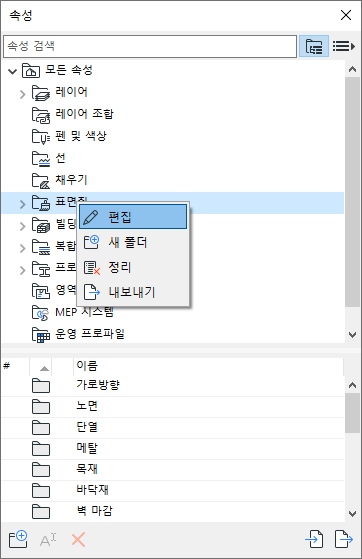Click the new folder icon at bottom left
Viewport: 362px width, 559px height.
(x=18, y=539)
